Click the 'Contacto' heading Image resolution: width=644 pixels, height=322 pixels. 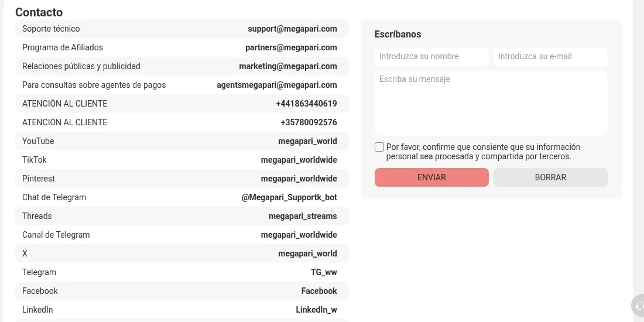[39, 12]
